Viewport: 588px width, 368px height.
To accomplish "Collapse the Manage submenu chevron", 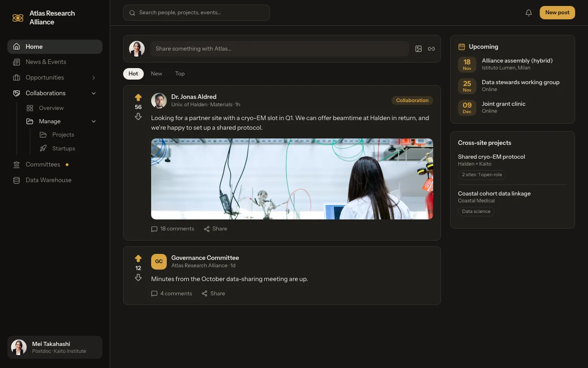I will 94,121.
